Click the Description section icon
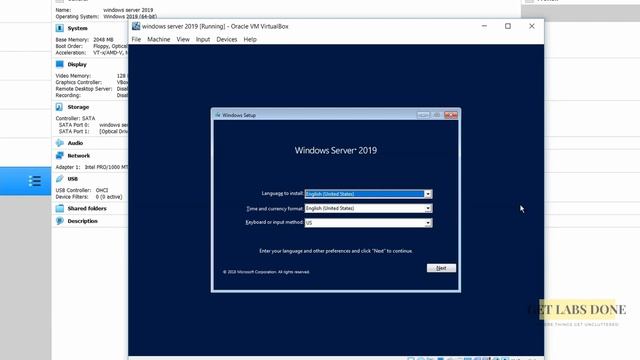 click(x=60, y=221)
